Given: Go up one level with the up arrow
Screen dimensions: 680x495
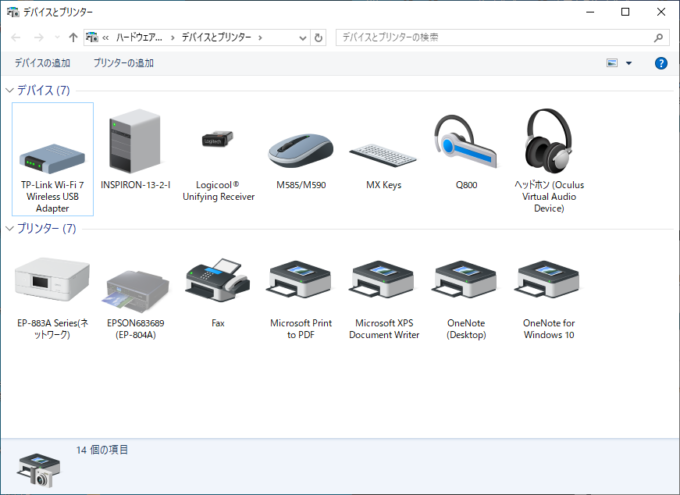Looking at the screenshot, I should (x=73, y=38).
